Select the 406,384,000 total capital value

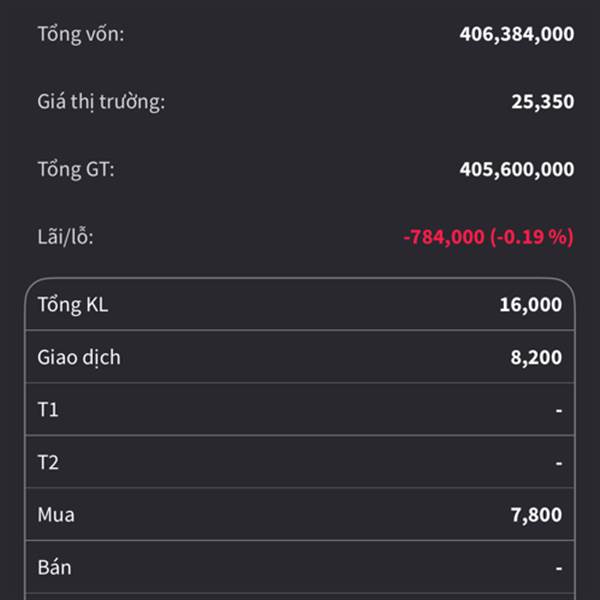click(x=516, y=34)
